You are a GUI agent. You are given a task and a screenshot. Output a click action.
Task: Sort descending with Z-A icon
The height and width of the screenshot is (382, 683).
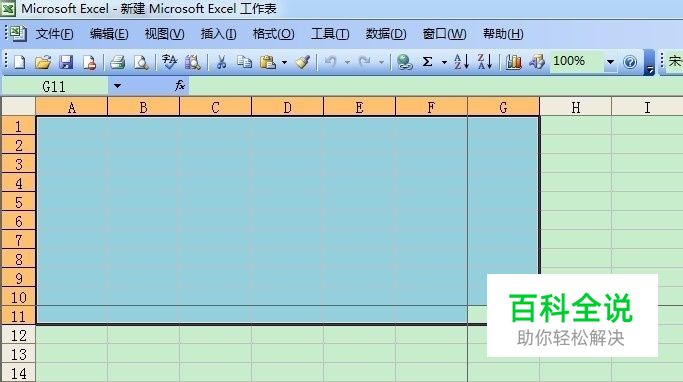click(485, 62)
